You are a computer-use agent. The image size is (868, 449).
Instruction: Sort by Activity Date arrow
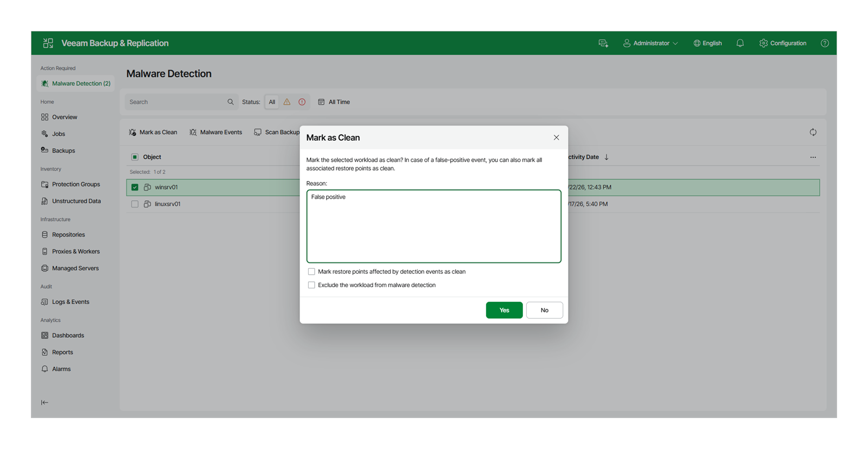pyautogui.click(x=607, y=157)
